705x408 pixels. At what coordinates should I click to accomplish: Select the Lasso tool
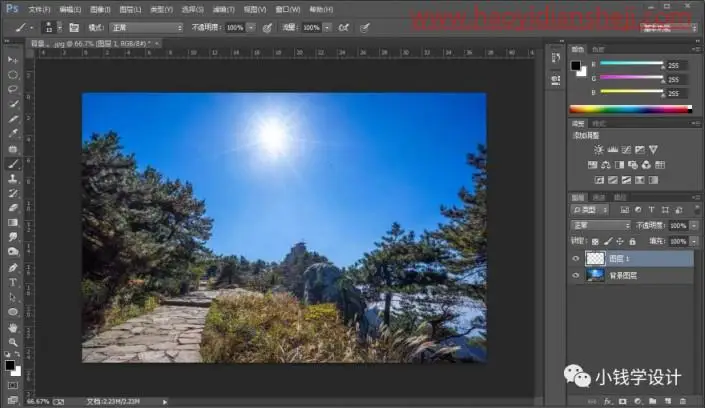[13, 89]
